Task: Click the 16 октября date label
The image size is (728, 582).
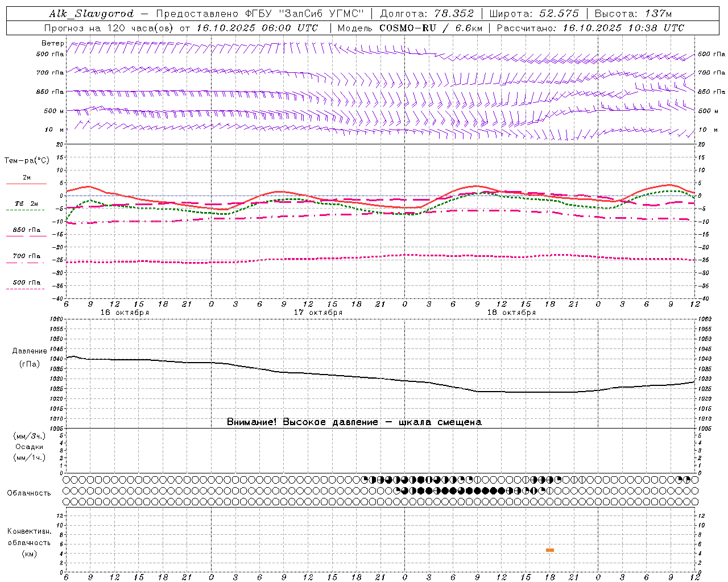Action: (125, 313)
